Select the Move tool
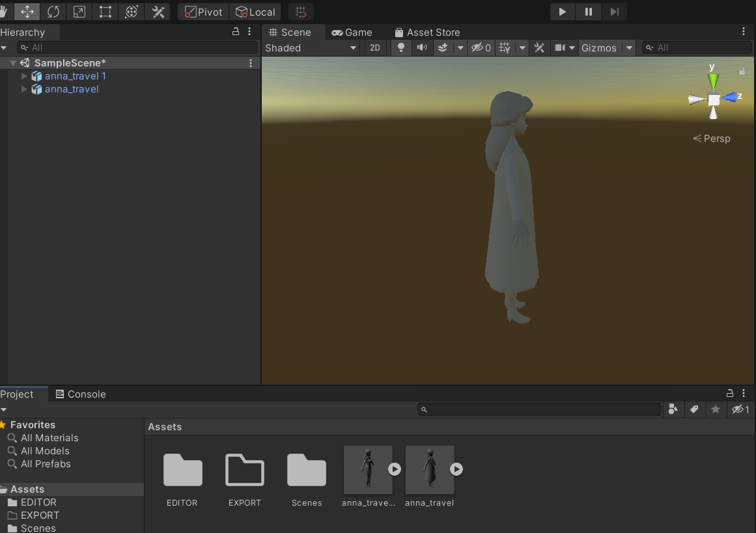The width and height of the screenshot is (756, 533). (x=27, y=12)
